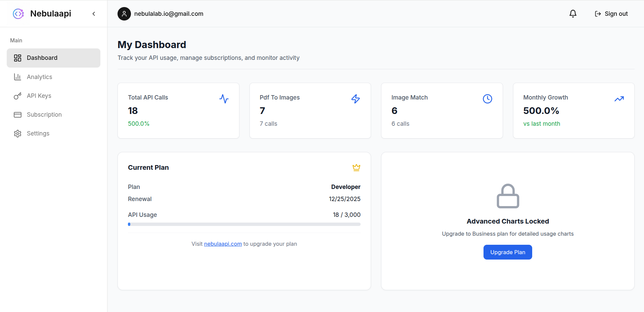Click the user avatar for nebulalab.io@gmail.com

[x=124, y=13]
